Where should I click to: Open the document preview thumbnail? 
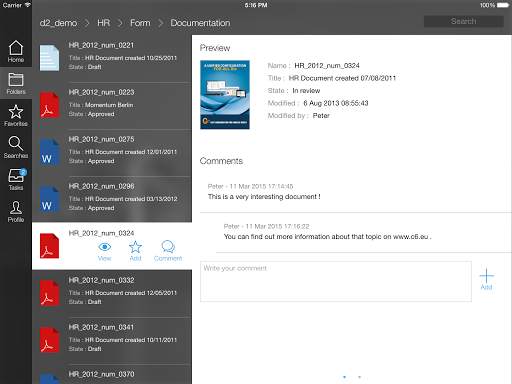click(225, 95)
